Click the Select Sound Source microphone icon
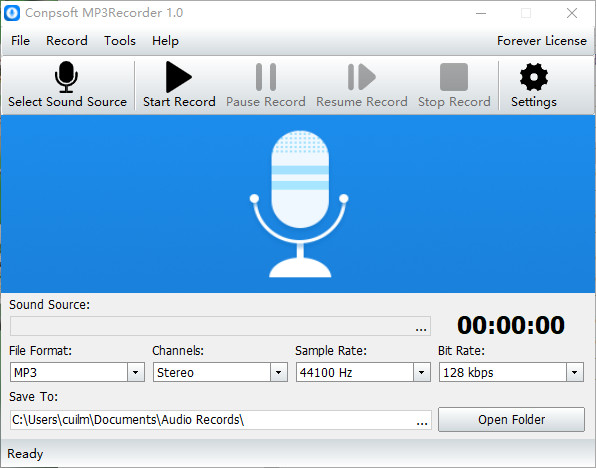 pyautogui.click(x=66, y=77)
